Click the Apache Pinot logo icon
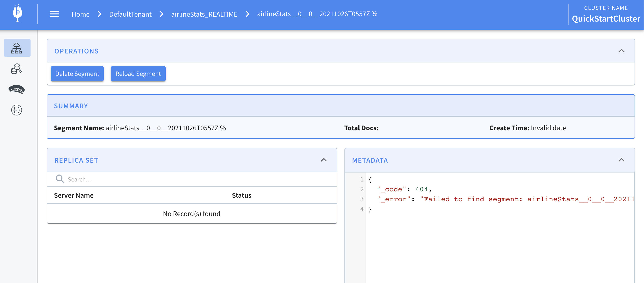This screenshot has width=644, height=283. pyautogui.click(x=18, y=14)
